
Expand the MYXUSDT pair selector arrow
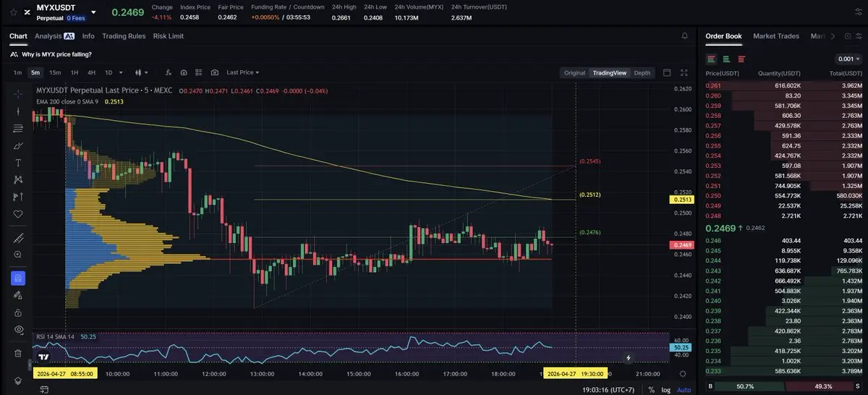pyautogui.click(x=93, y=12)
